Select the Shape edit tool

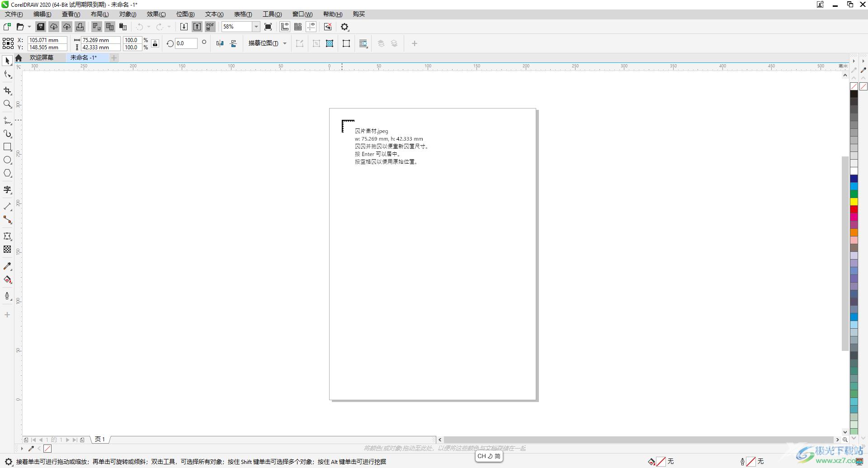pyautogui.click(x=7, y=75)
